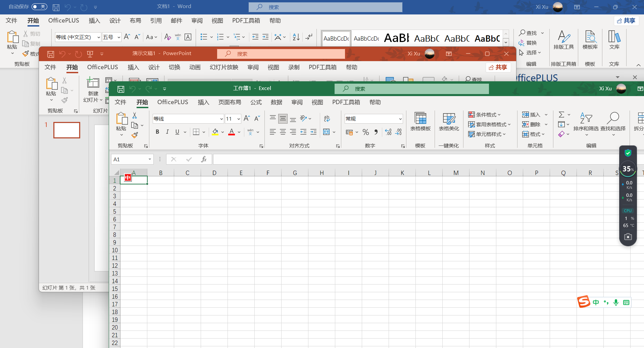Click Excel's Align Left icon
Screen dimensions: 644x348
[273, 132]
